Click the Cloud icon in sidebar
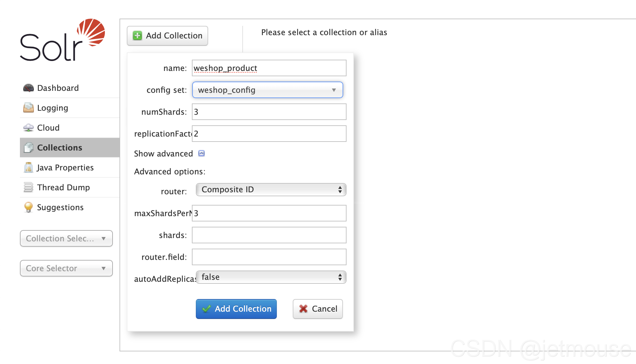Screen dimensions: 636x364 [29, 128]
